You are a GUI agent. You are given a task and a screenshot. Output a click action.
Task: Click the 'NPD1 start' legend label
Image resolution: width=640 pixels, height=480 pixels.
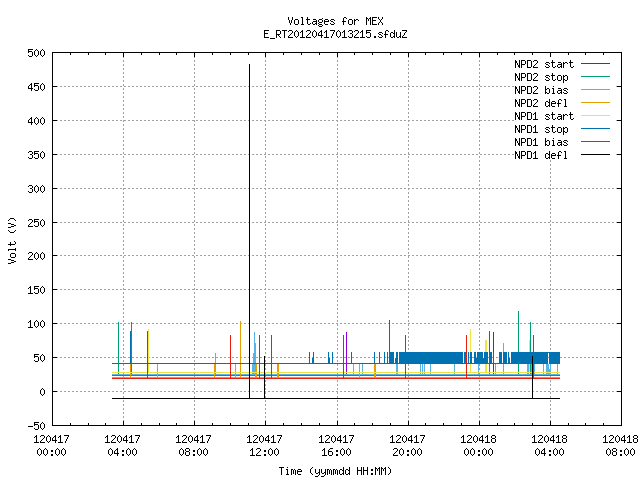(x=544, y=116)
